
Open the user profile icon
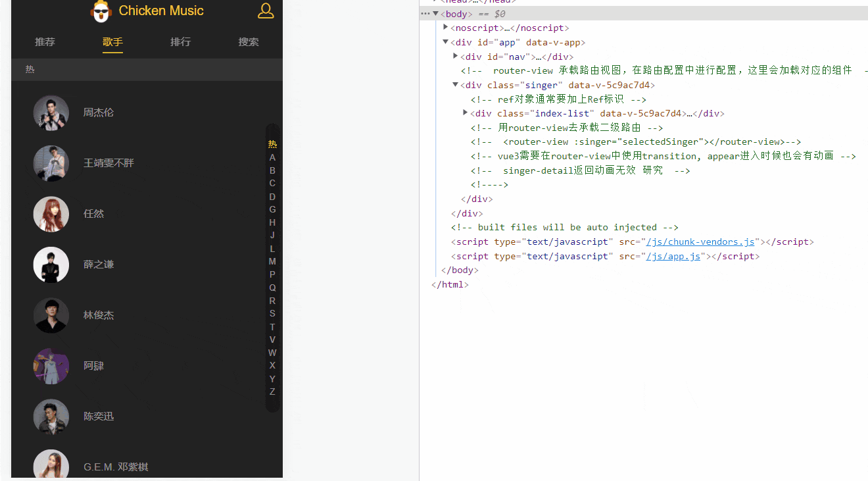point(266,10)
